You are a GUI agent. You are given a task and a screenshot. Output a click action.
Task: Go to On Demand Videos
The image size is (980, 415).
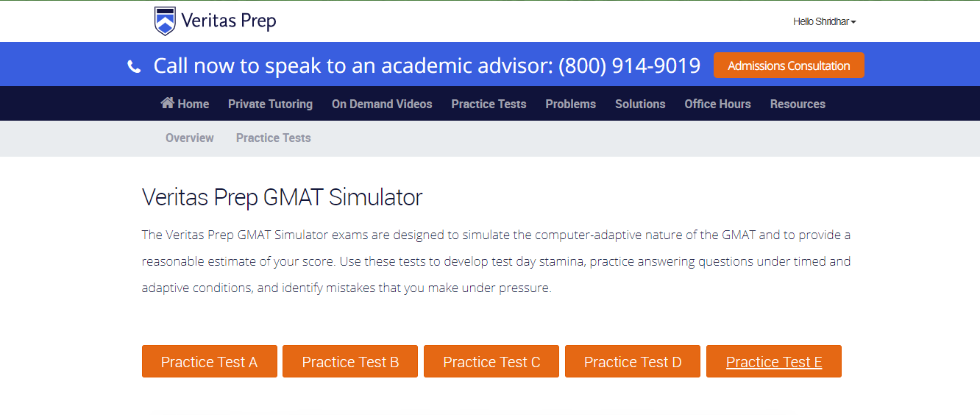(x=382, y=104)
